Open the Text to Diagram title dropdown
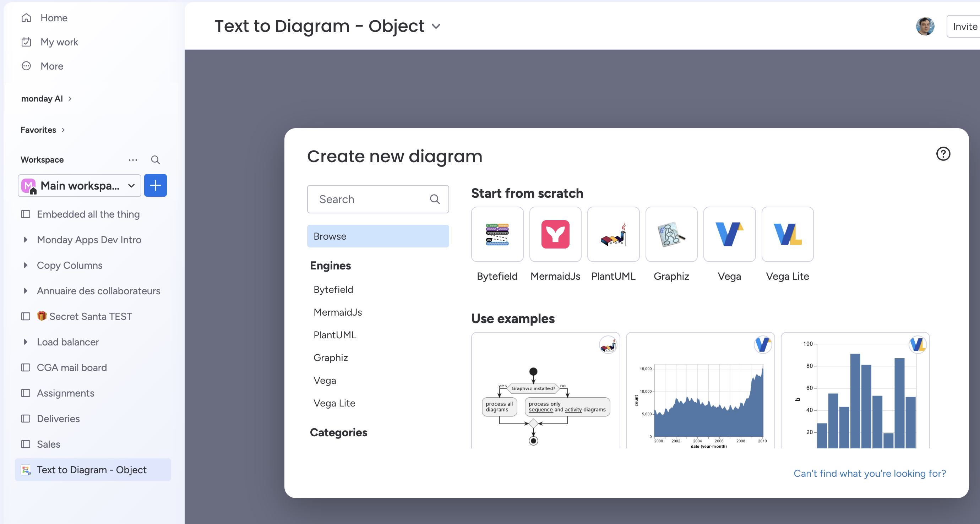This screenshot has height=524, width=980. pyautogui.click(x=436, y=26)
